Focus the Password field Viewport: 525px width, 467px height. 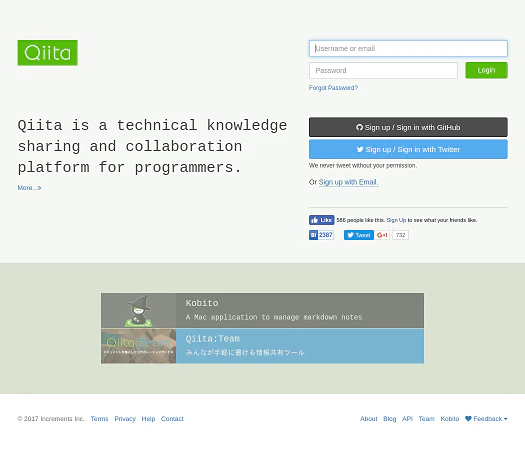tap(383, 71)
